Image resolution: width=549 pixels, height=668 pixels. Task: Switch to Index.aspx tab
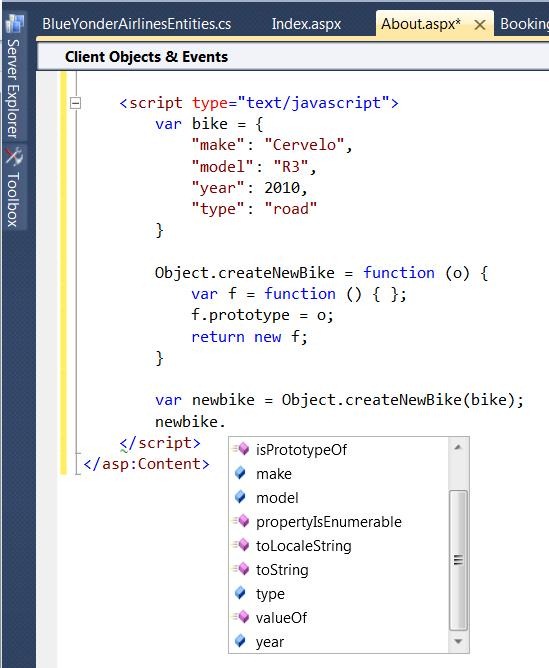(306, 24)
